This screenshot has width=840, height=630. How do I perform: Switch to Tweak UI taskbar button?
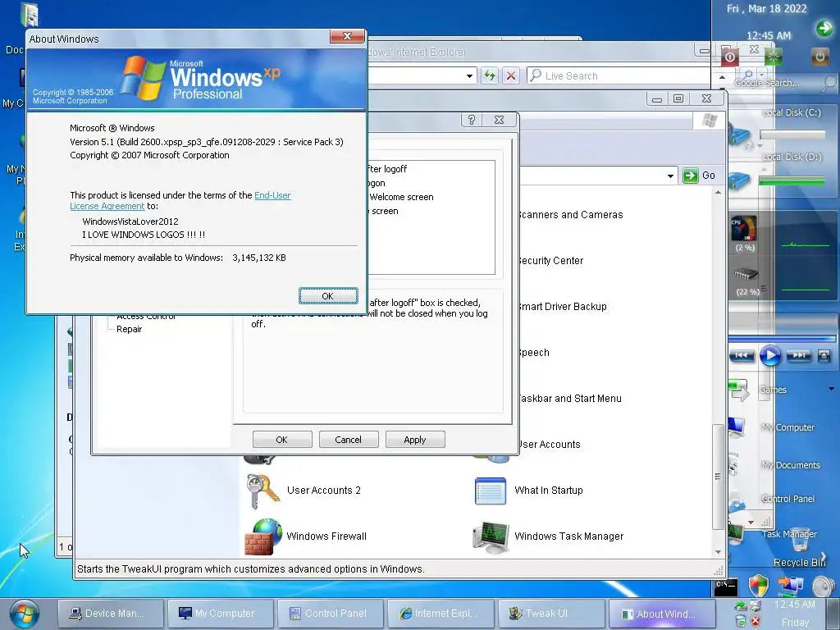tap(550, 614)
